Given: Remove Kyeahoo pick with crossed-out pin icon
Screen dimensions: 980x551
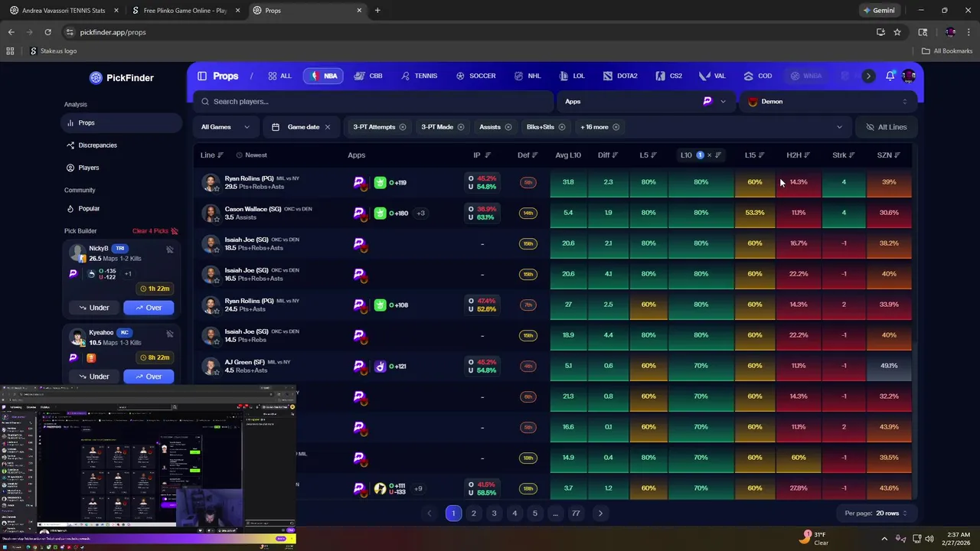Looking at the screenshot, I should [170, 334].
